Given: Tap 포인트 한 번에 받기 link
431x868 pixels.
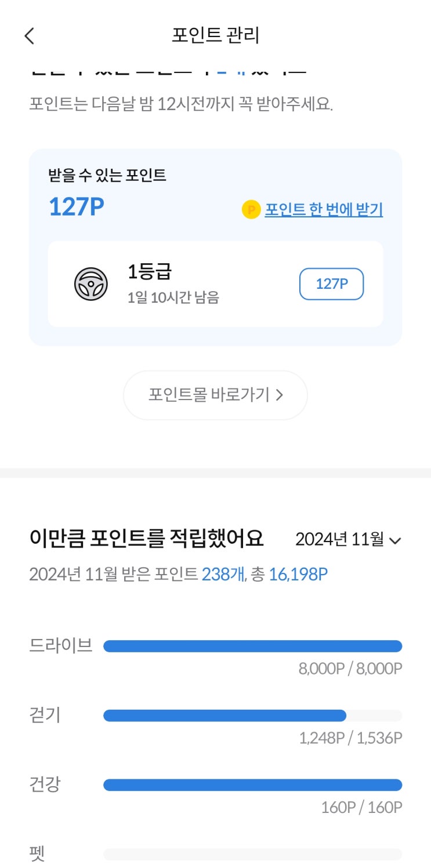Looking at the screenshot, I should click(324, 209).
